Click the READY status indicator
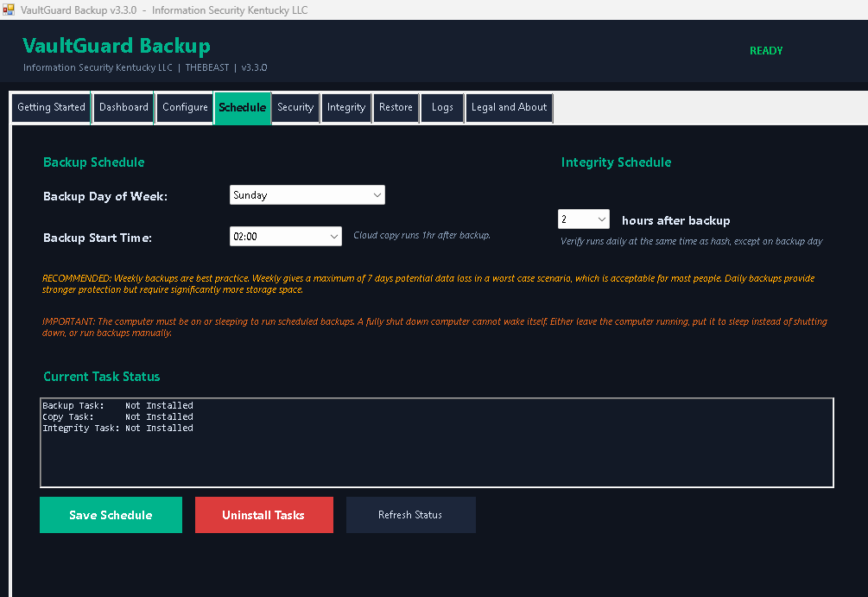Screen dimensions: 868x597 766,51
